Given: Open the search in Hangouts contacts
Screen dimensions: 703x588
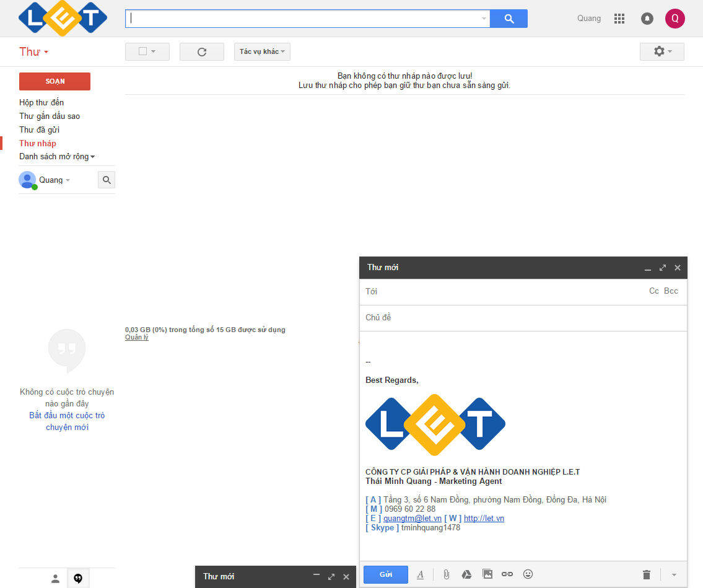Looking at the screenshot, I should coord(106,180).
